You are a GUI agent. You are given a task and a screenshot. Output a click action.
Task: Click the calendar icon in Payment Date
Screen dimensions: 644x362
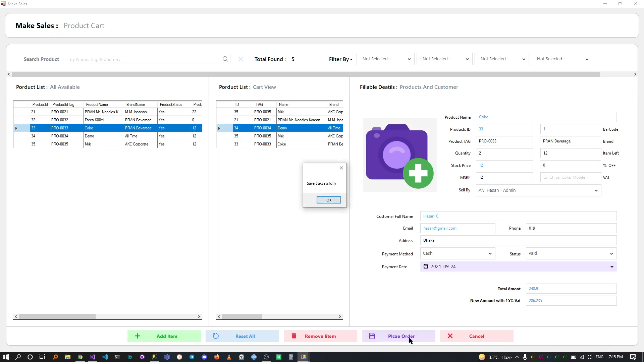pyautogui.click(x=426, y=267)
